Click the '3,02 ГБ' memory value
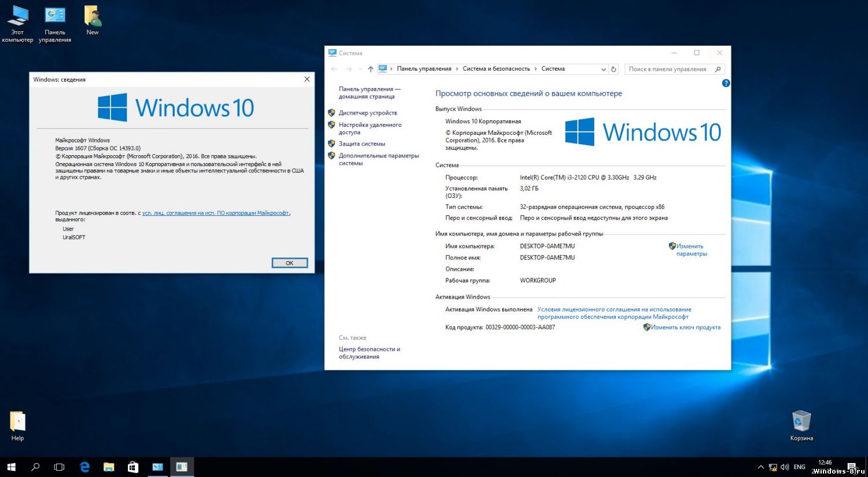 [x=529, y=188]
